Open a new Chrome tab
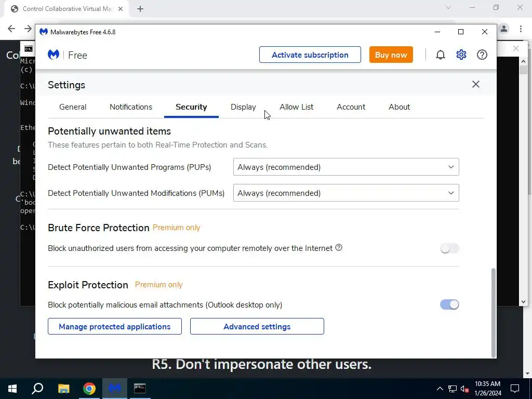The image size is (532, 399). coord(140,9)
